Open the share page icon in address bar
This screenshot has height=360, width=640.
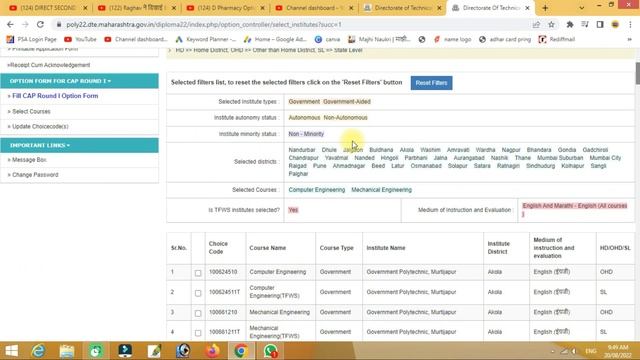[x=536, y=24]
